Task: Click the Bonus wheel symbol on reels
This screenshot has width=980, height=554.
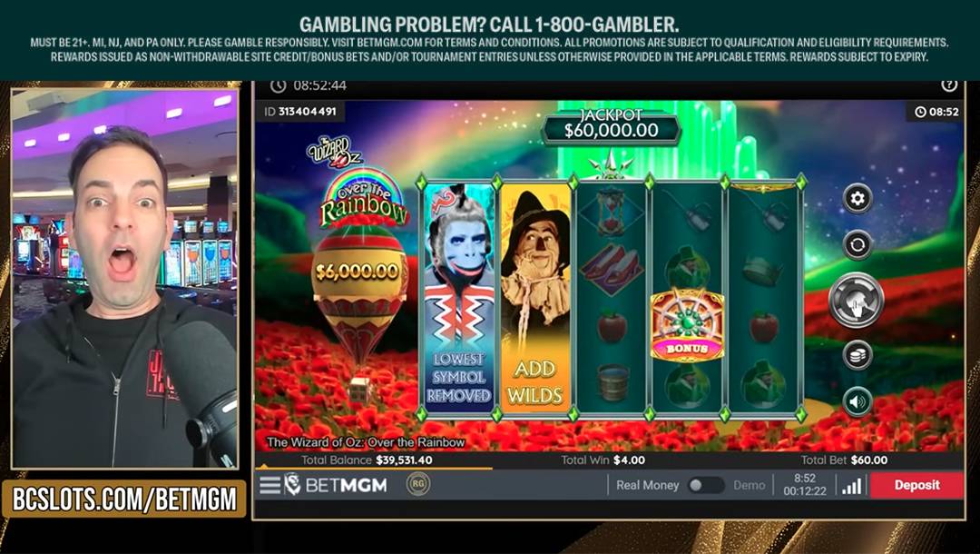Action: pos(687,325)
